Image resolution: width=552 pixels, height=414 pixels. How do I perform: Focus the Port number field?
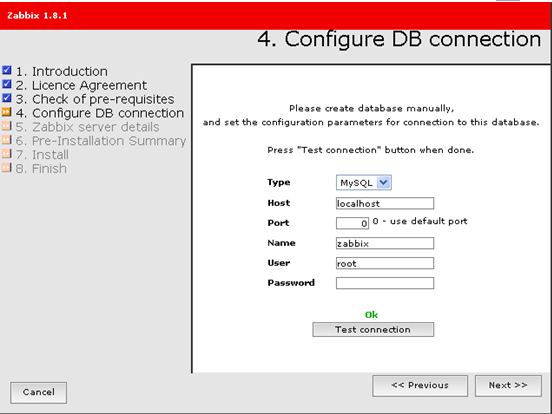click(352, 223)
